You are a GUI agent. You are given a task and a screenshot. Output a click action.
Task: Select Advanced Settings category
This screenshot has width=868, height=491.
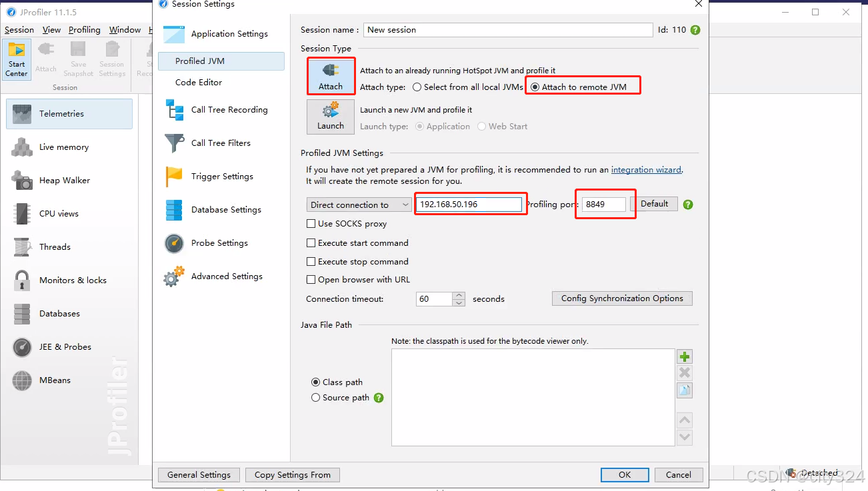[x=221, y=276]
